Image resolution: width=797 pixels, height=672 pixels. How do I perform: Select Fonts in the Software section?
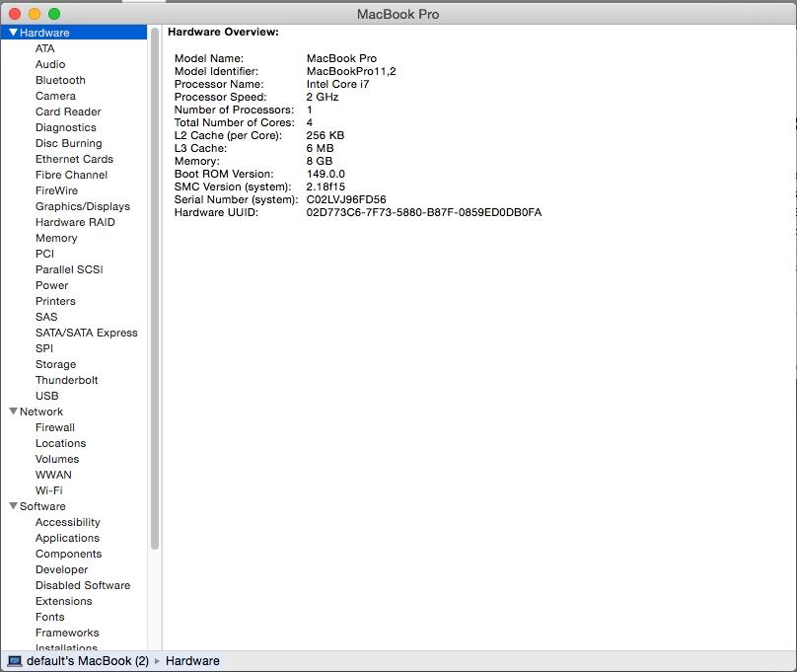(x=48, y=617)
